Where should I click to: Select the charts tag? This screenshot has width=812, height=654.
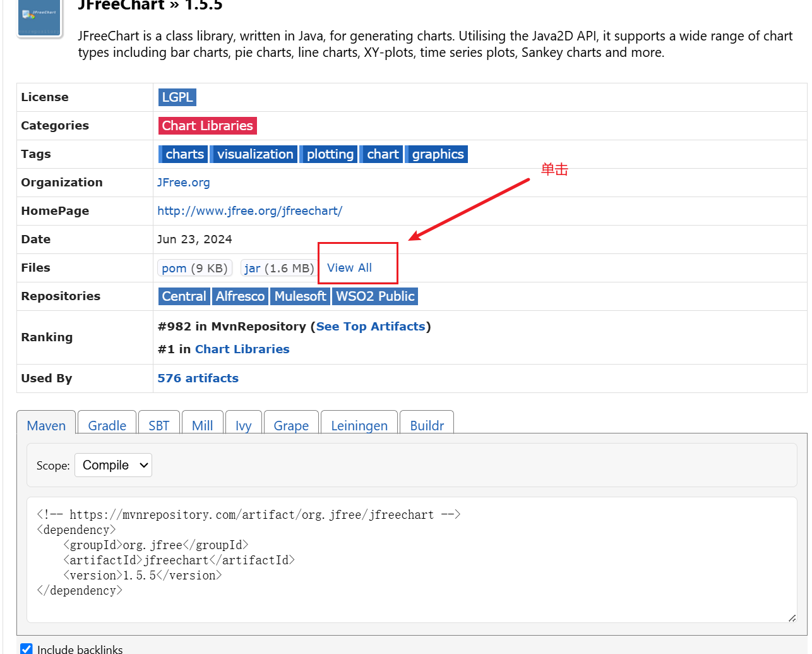[x=182, y=154]
